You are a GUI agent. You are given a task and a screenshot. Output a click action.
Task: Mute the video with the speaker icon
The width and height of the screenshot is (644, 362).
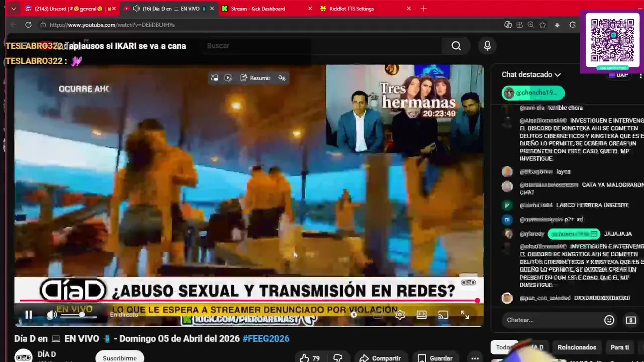pyautogui.click(x=51, y=315)
